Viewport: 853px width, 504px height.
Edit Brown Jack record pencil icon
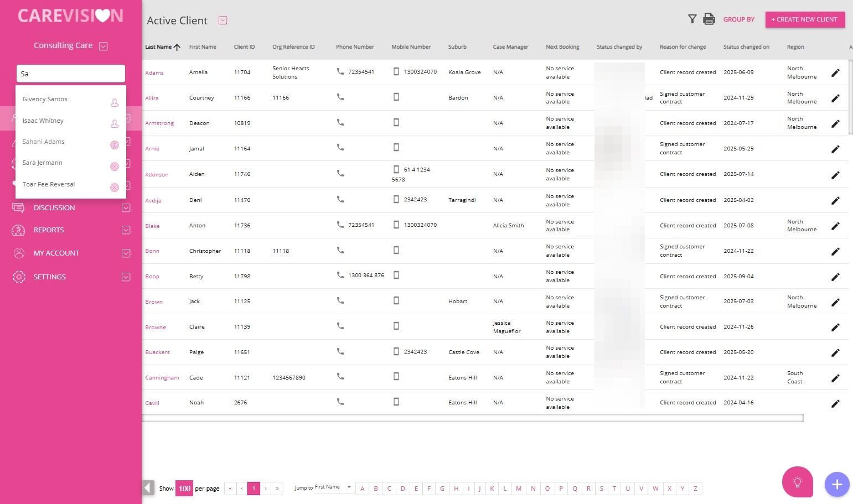(836, 302)
